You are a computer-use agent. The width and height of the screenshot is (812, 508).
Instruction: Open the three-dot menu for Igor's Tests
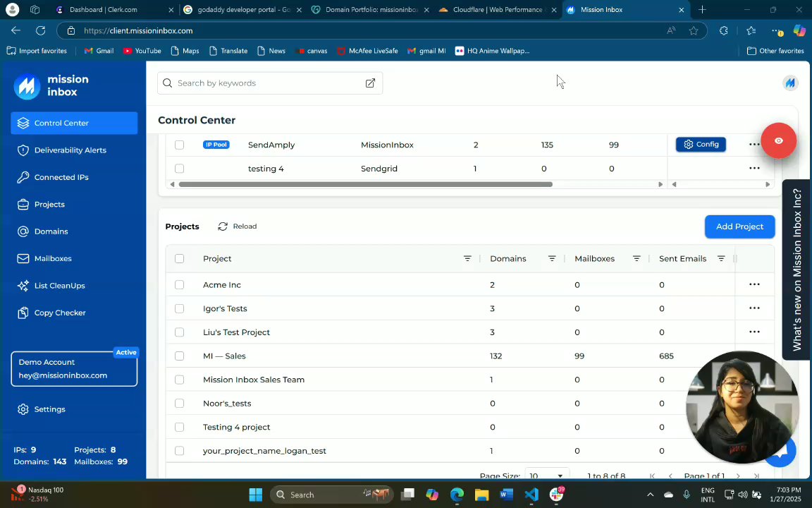pyautogui.click(x=754, y=308)
